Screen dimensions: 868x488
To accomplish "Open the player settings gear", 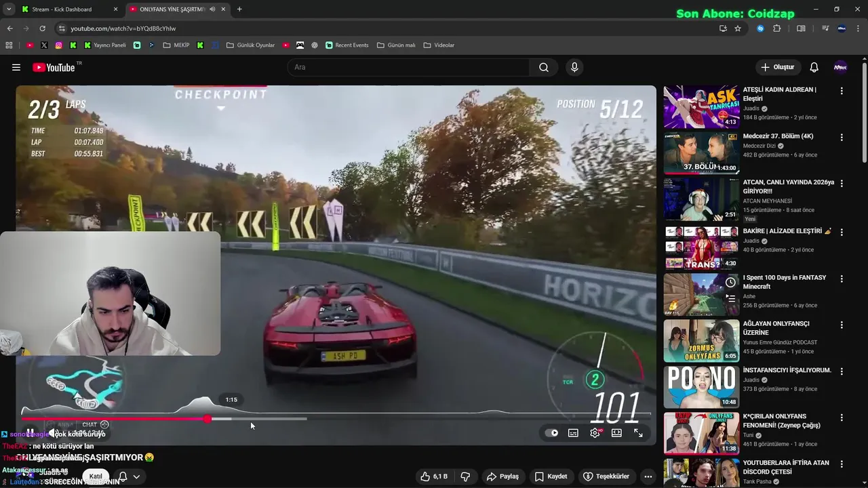I will (595, 433).
